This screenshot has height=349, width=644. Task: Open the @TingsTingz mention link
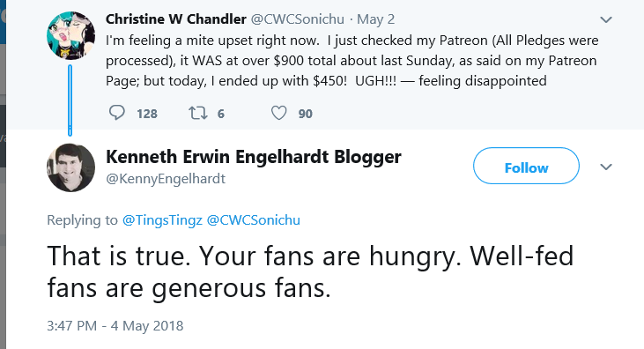tap(162, 220)
